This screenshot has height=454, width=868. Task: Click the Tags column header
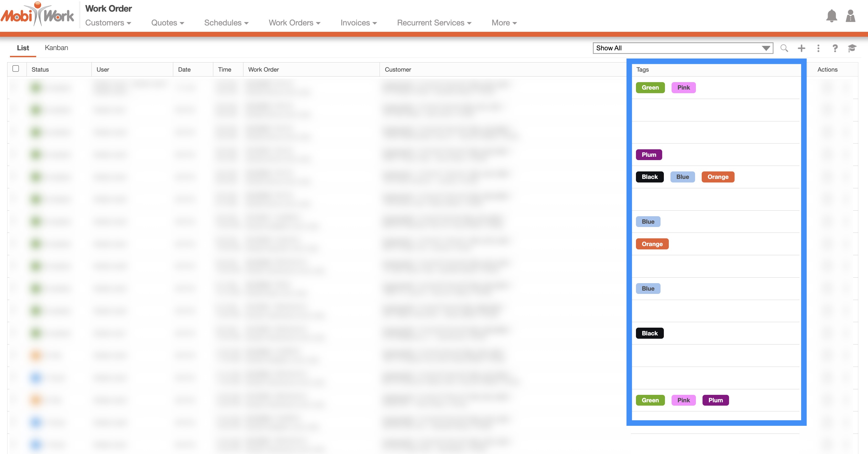click(642, 69)
